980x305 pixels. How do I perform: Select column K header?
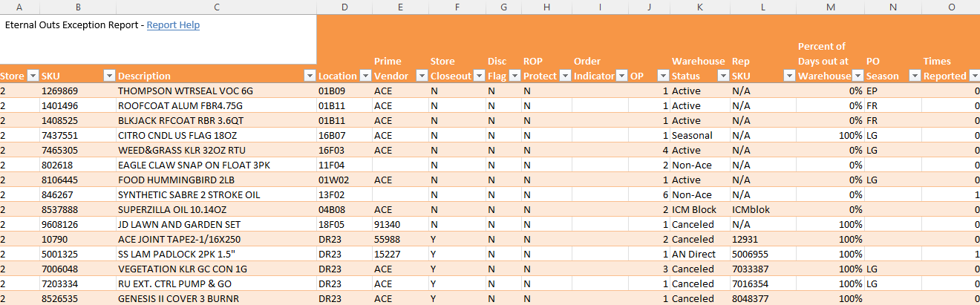pos(699,7)
